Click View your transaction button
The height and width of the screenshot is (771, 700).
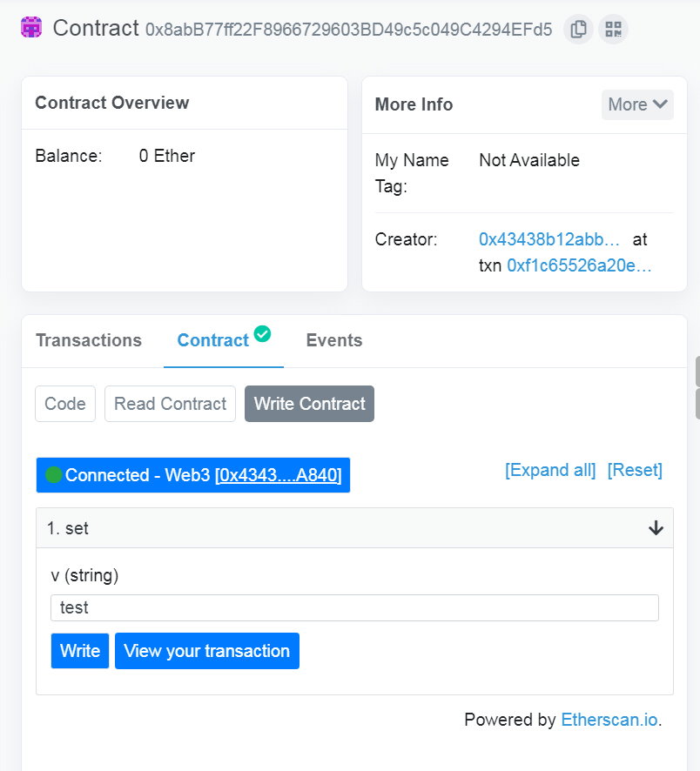(x=207, y=651)
